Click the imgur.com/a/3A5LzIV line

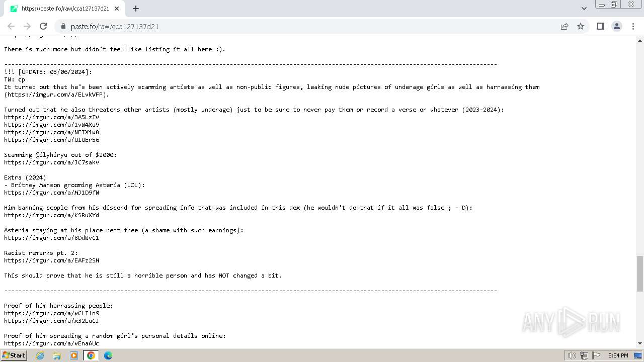52,117
